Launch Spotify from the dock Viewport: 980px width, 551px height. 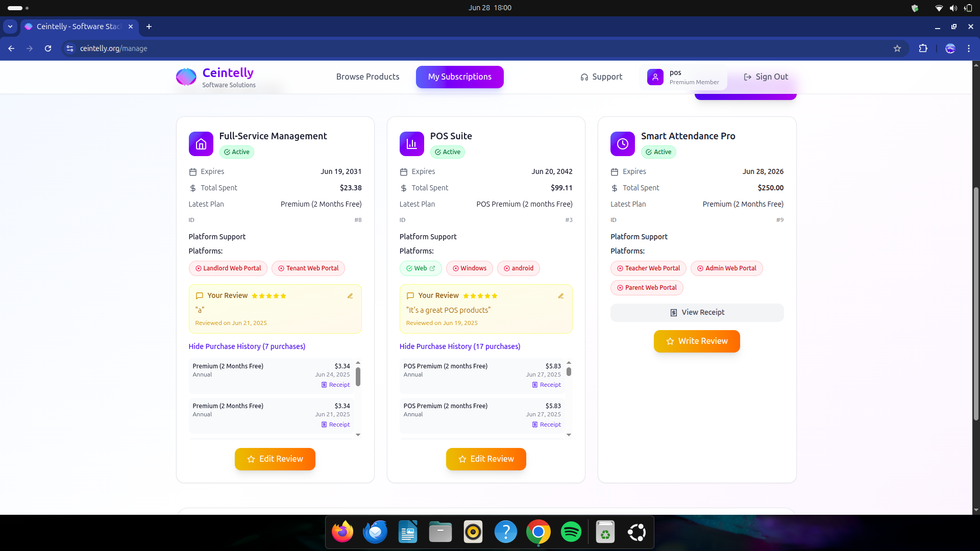(x=571, y=532)
